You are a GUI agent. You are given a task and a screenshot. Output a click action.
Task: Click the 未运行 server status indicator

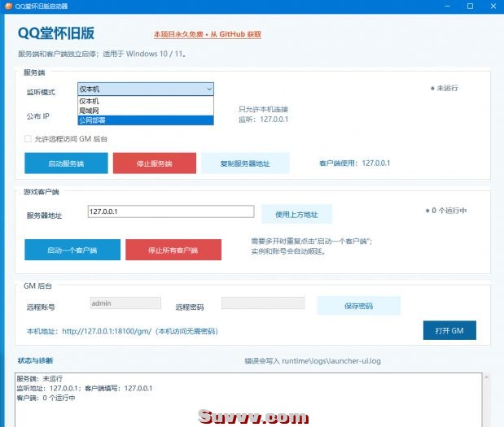click(x=445, y=88)
